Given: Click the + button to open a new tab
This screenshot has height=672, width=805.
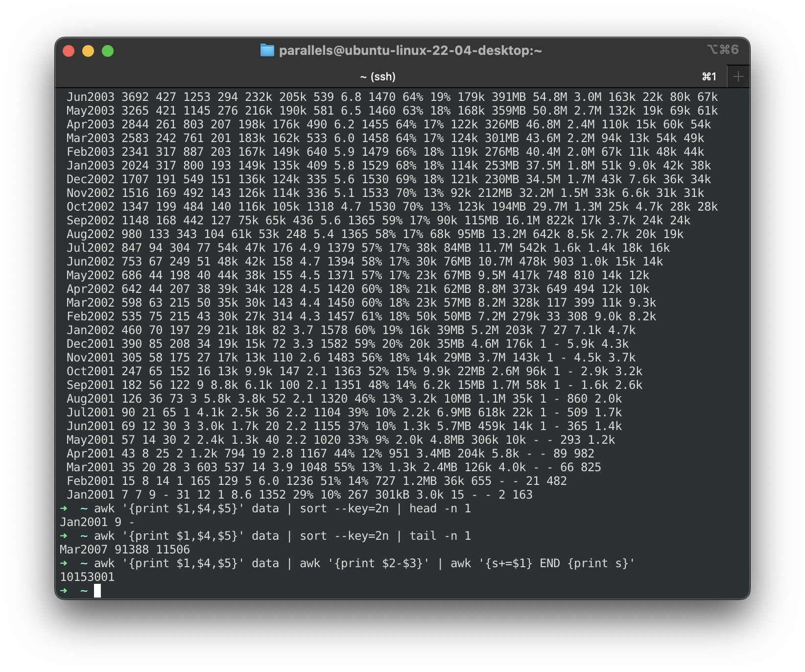Looking at the screenshot, I should point(737,76).
